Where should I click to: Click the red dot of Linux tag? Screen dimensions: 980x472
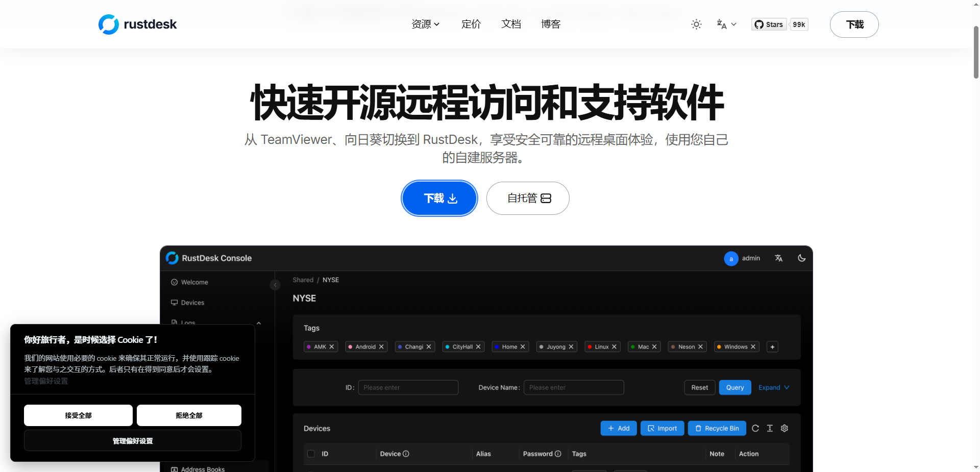(590, 346)
